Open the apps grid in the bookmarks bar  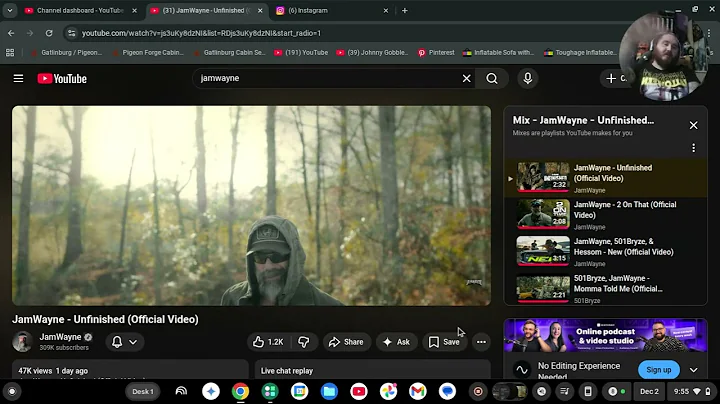[x=10, y=53]
